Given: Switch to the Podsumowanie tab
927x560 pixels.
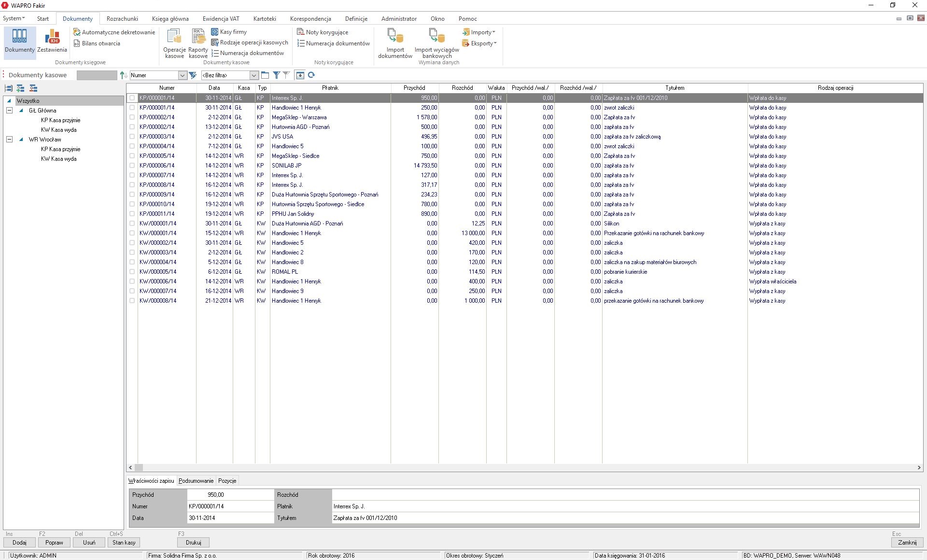Looking at the screenshot, I should click(x=196, y=481).
